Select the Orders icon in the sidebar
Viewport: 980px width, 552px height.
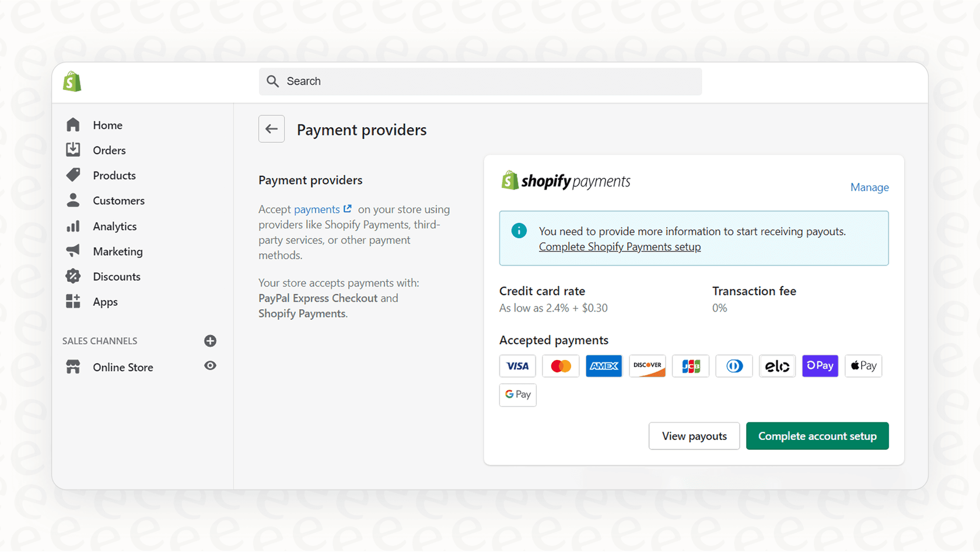click(73, 149)
